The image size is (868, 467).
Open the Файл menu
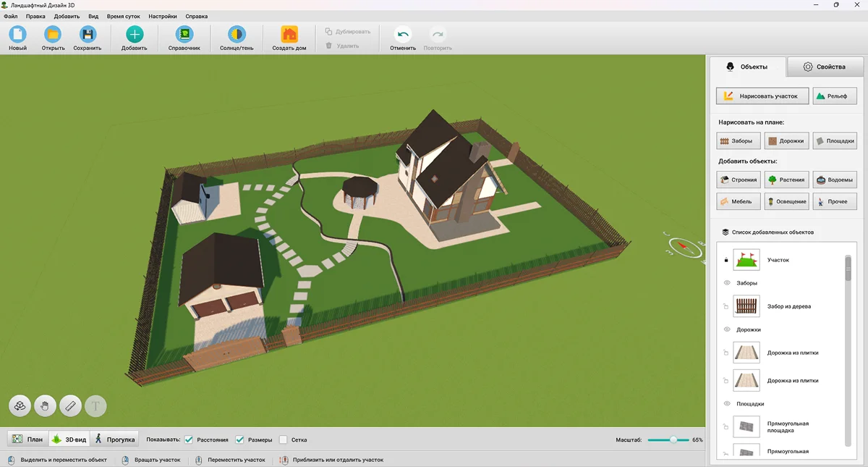[x=10, y=16]
